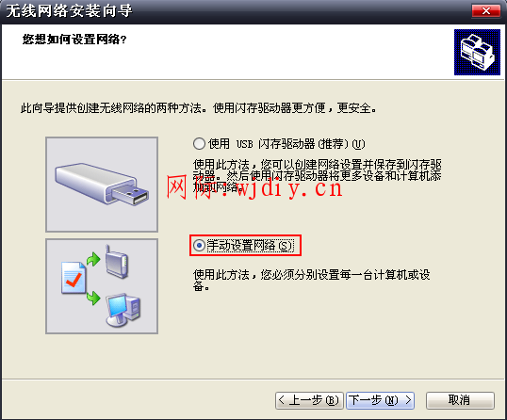
Task: Click the red wjdiy.cn watermark text
Action: tap(254, 187)
